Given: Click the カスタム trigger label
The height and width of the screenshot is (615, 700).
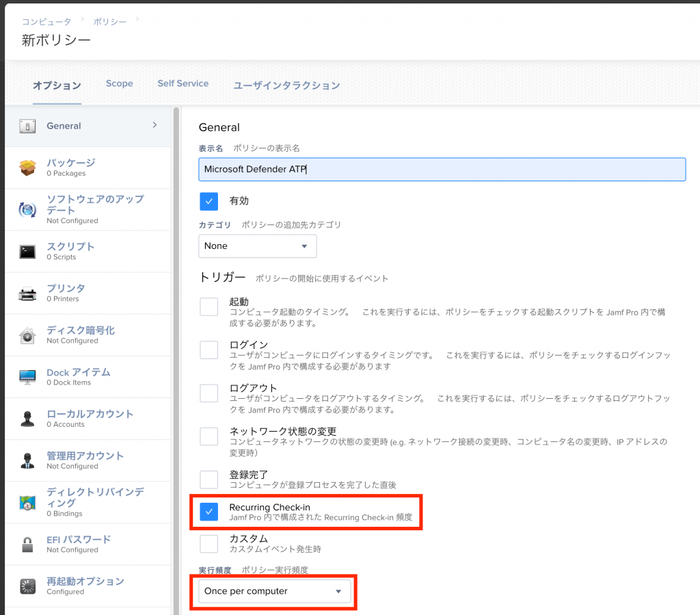Looking at the screenshot, I should (x=248, y=538).
